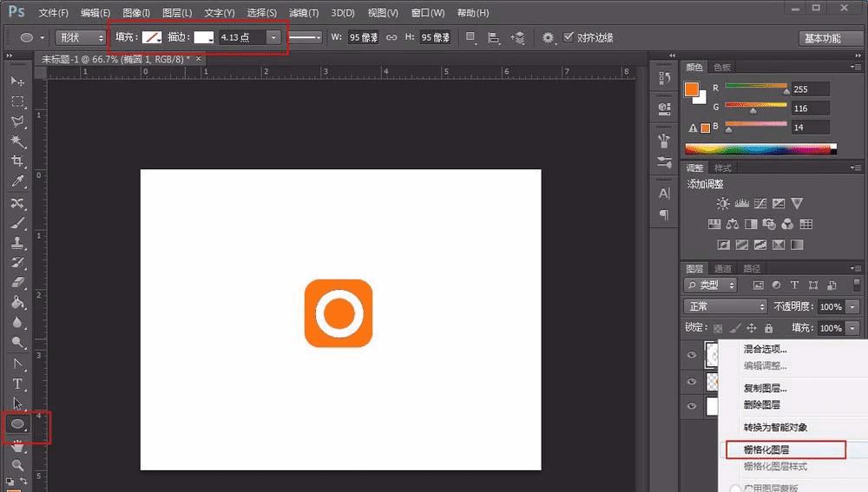
Task: Click the 基本功能 workspace button
Action: [830, 38]
